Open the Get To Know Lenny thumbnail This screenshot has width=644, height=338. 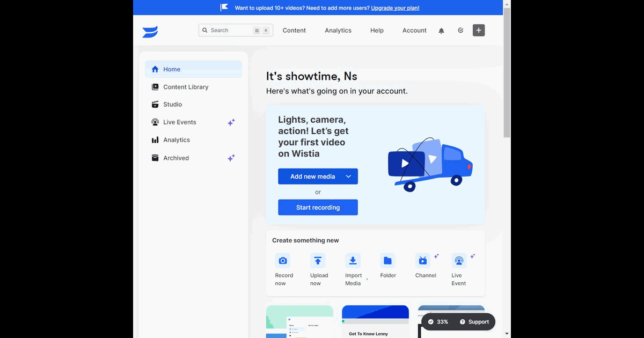point(375,321)
